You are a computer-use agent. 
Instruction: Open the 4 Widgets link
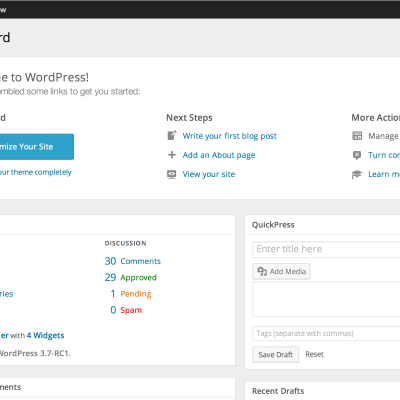45,335
